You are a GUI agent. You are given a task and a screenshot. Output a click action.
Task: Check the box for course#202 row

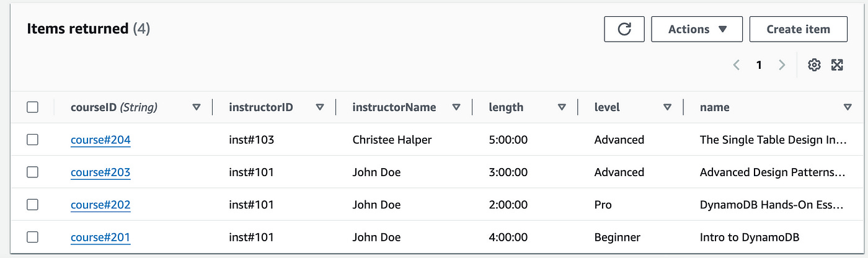[x=33, y=205]
